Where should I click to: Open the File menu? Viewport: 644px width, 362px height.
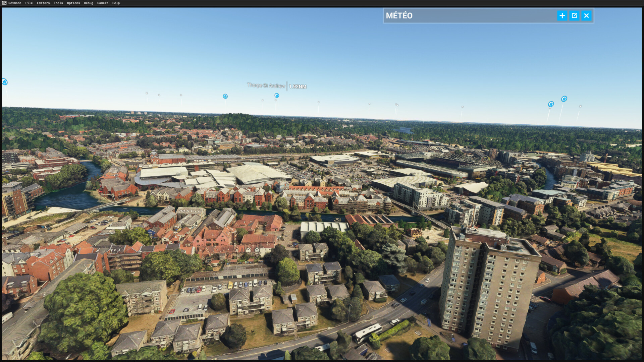[29, 3]
